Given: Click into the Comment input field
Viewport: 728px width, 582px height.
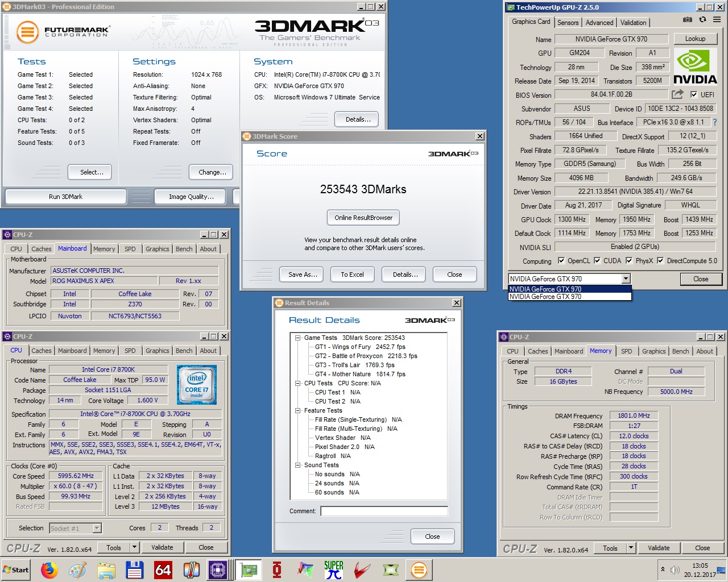Looking at the screenshot, I should [x=384, y=511].
